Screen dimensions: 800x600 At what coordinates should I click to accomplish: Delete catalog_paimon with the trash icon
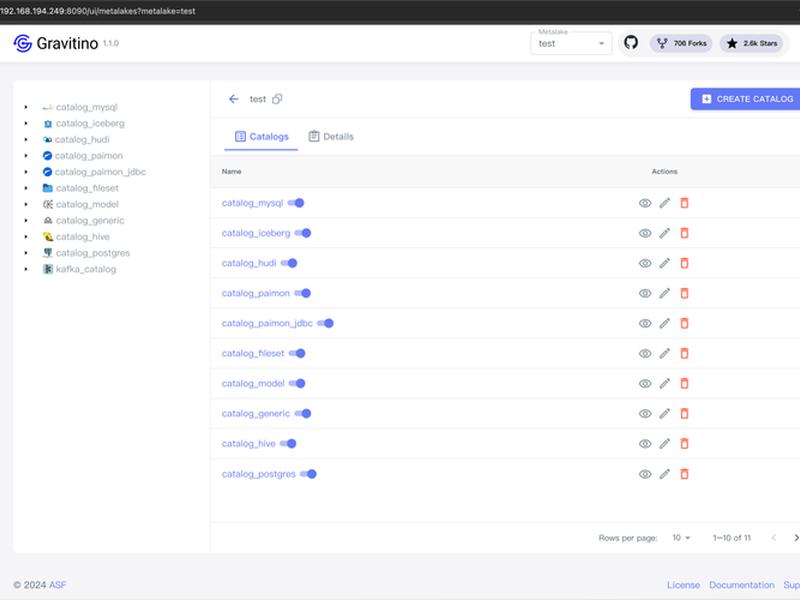[684, 293]
